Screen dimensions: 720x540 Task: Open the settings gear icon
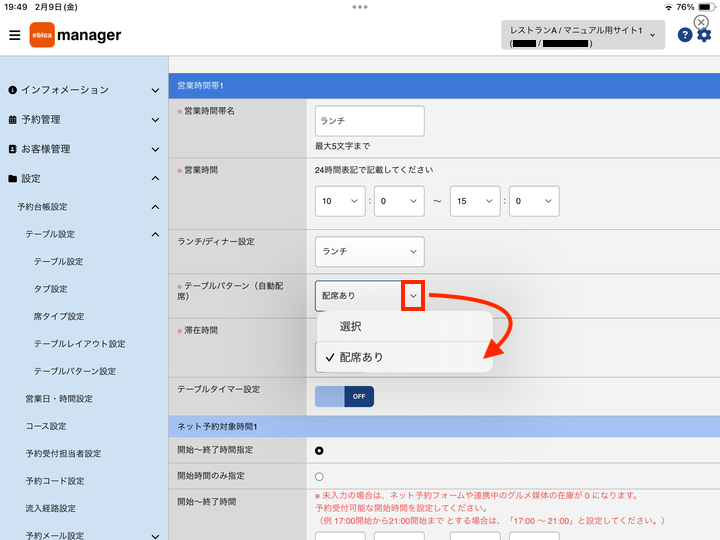click(x=704, y=35)
